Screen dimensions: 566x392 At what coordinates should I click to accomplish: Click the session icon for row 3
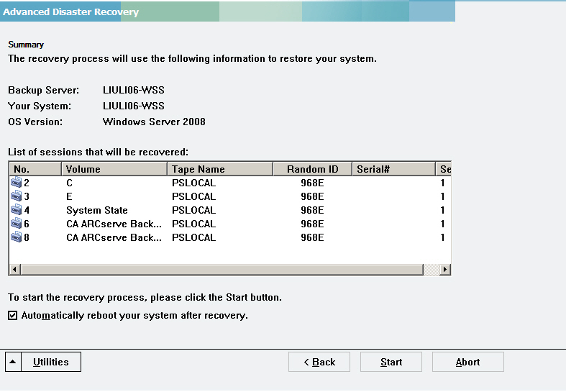pyautogui.click(x=17, y=196)
